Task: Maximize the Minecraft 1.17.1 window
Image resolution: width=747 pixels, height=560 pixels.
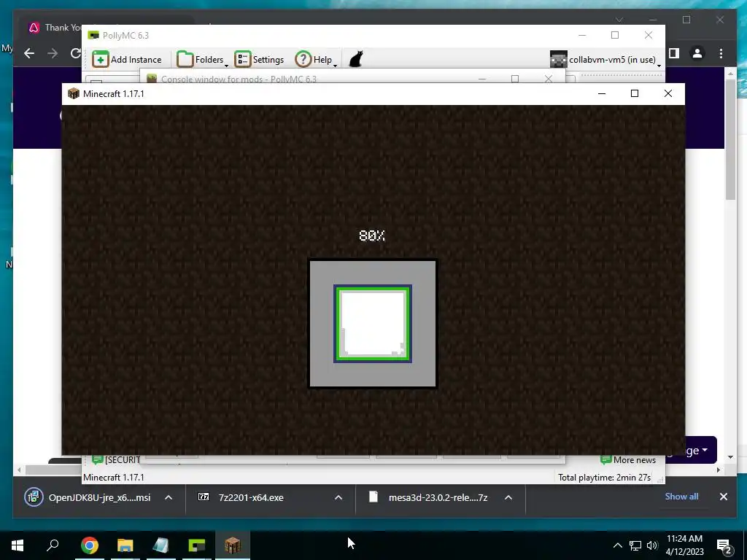Action: (635, 93)
